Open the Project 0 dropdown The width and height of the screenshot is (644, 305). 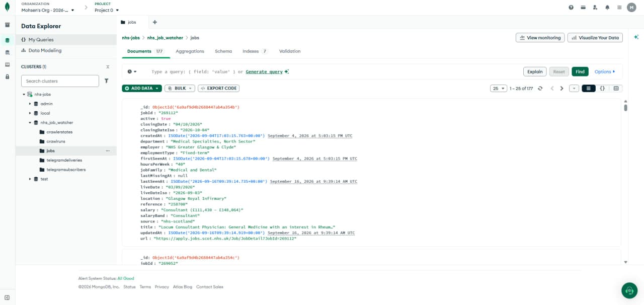[x=107, y=10]
